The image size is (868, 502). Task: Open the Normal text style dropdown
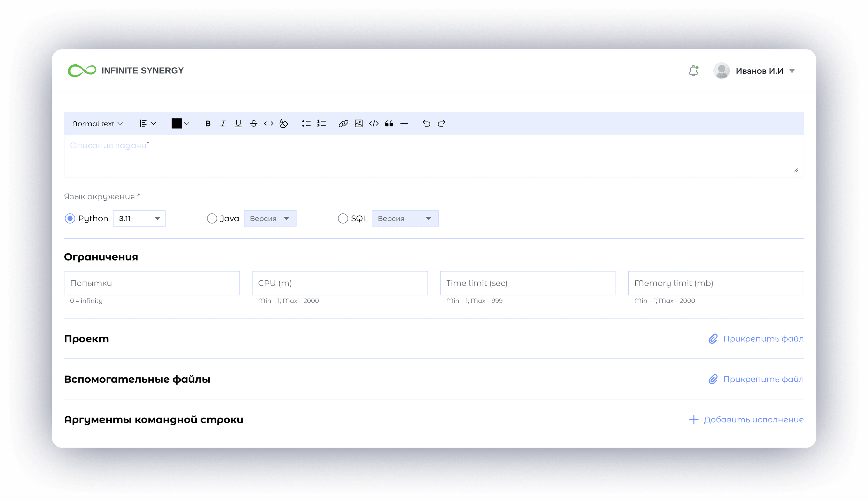click(x=97, y=123)
